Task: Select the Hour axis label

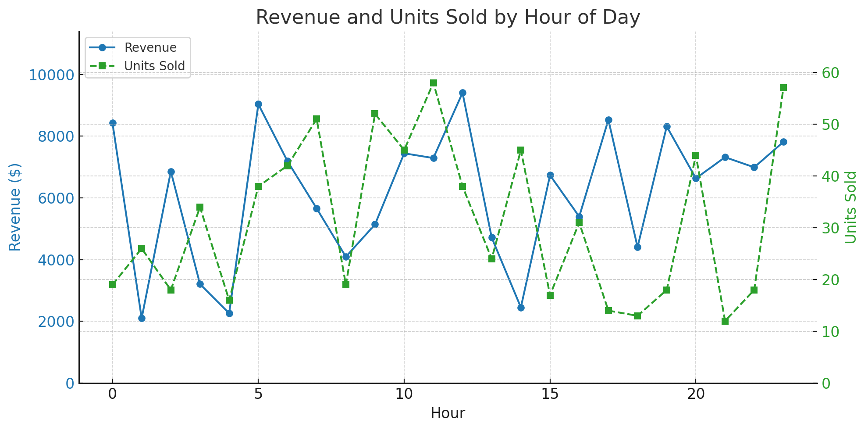Action: pos(448,413)
